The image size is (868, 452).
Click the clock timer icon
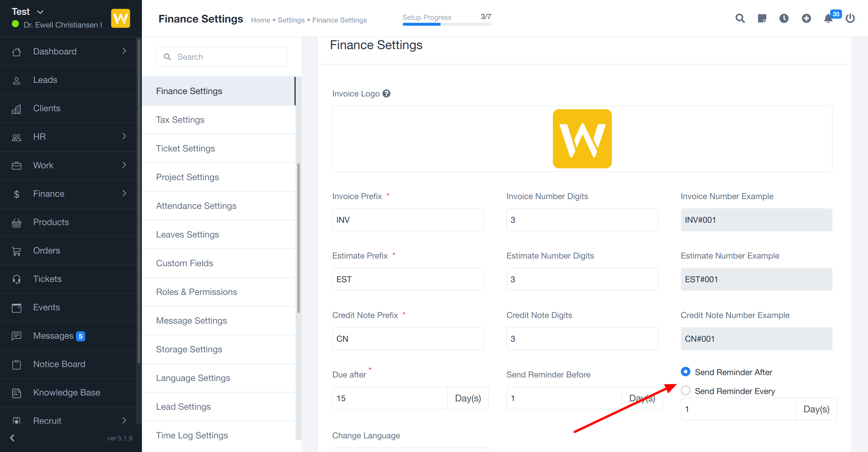point(784,18)
